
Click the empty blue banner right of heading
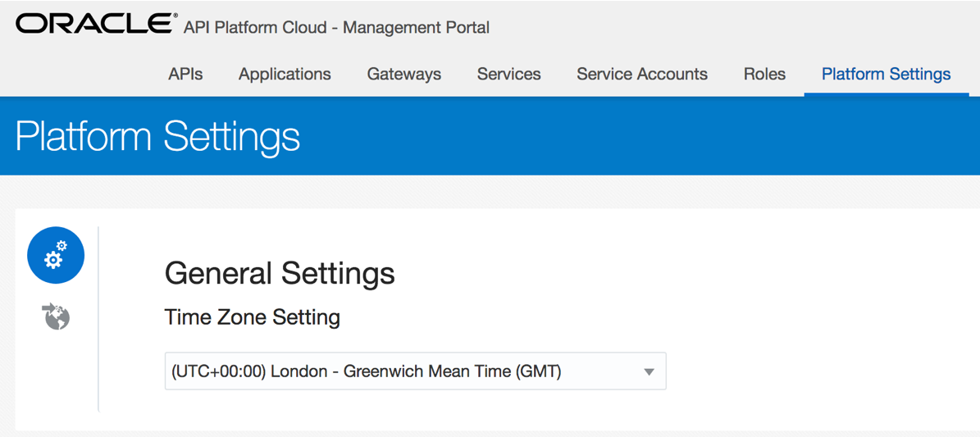(637, 136)
